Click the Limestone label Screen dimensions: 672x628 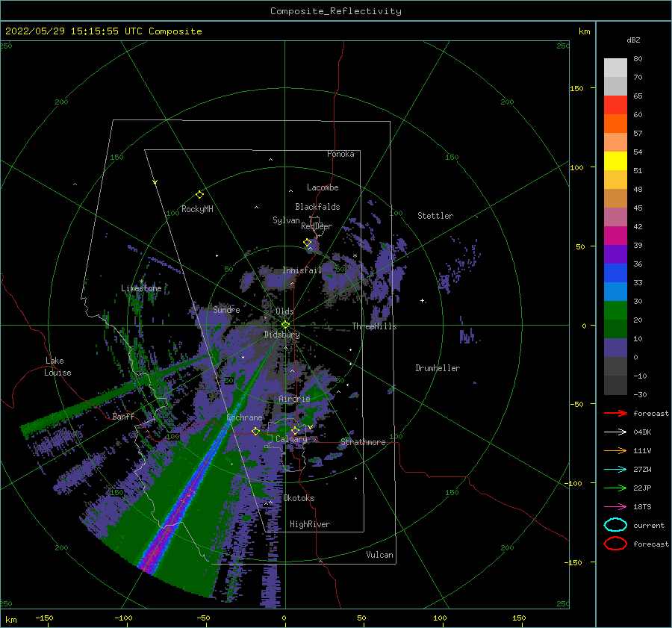point(141,288)
